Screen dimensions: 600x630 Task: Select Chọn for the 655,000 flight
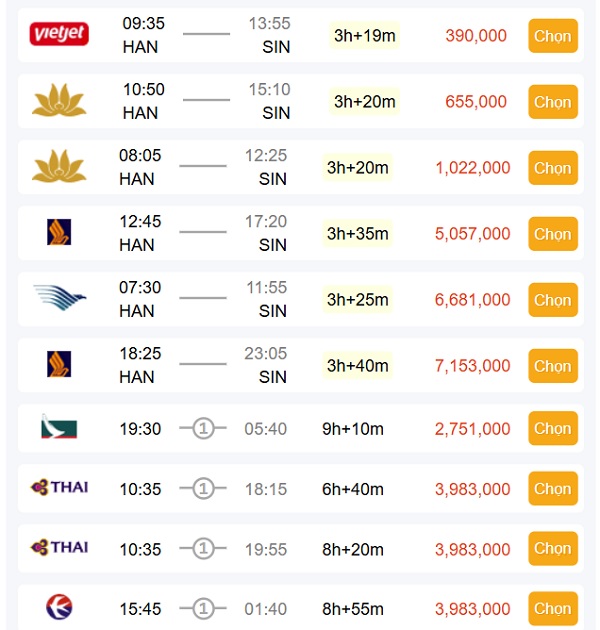(x=552, y=102)
